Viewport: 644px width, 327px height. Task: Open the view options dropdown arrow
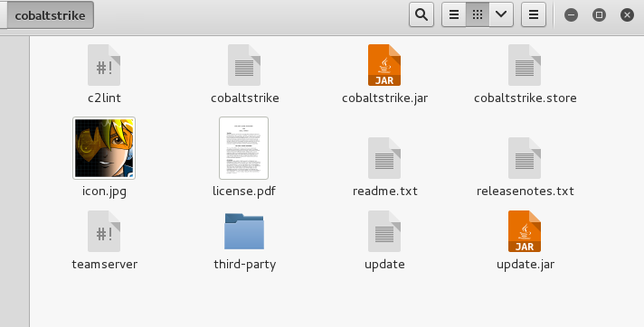[501, 14]
